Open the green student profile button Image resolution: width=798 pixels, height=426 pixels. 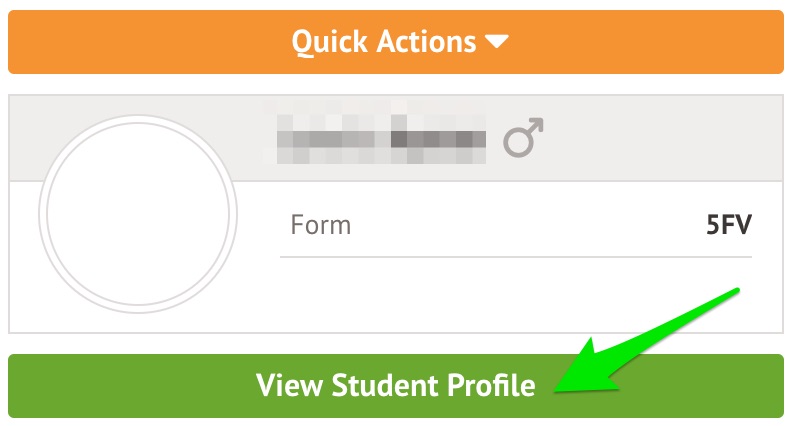396,386
